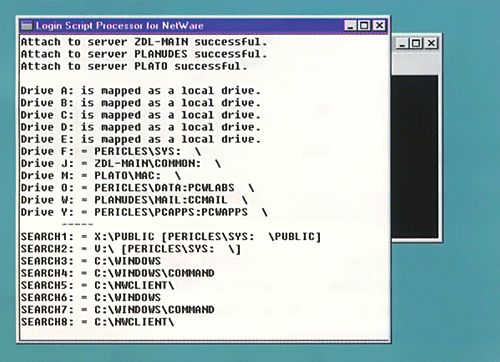Click the Drive M: PLATO\MAC: line

(x=101, y=176)
